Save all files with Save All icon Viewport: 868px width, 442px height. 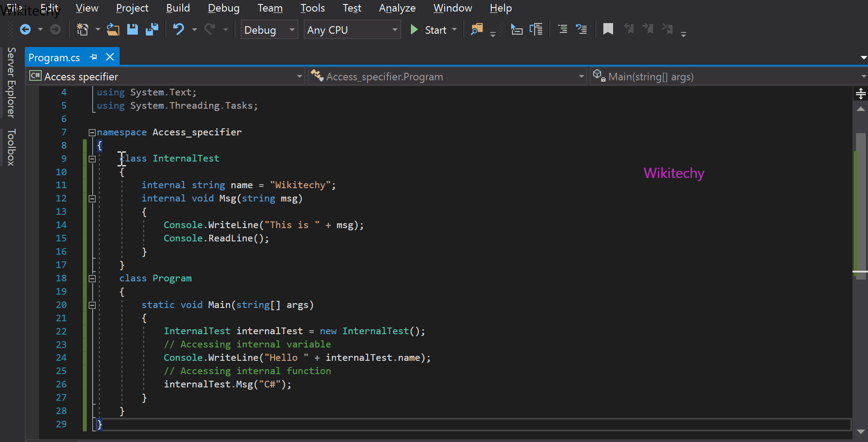pos(152,29)
